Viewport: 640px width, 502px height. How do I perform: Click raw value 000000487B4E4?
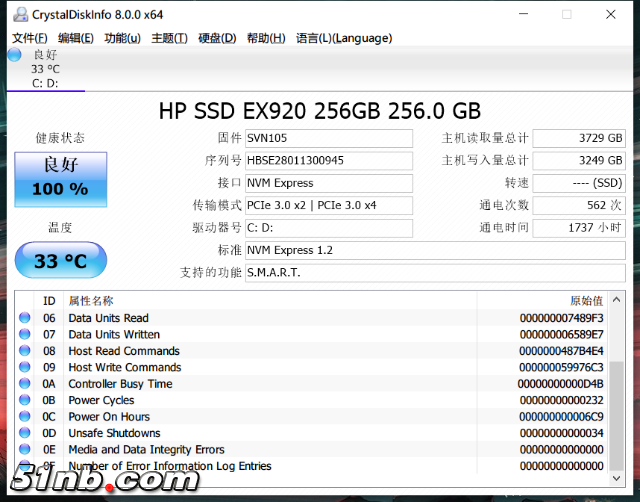[x=562, y=351]
